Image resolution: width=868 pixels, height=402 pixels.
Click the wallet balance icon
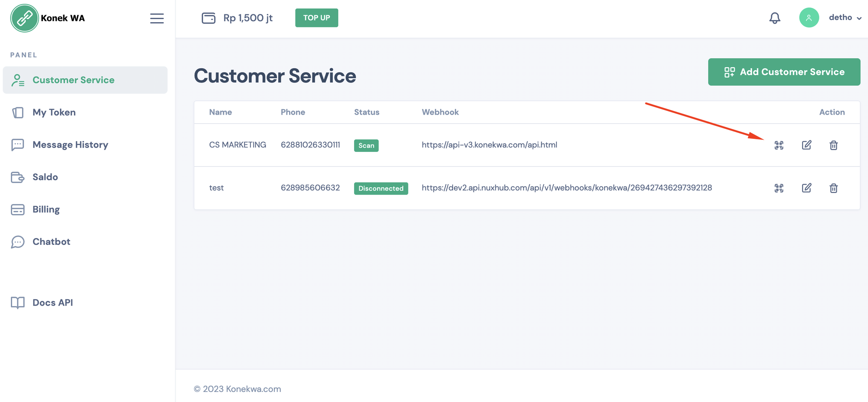(208, 18)
